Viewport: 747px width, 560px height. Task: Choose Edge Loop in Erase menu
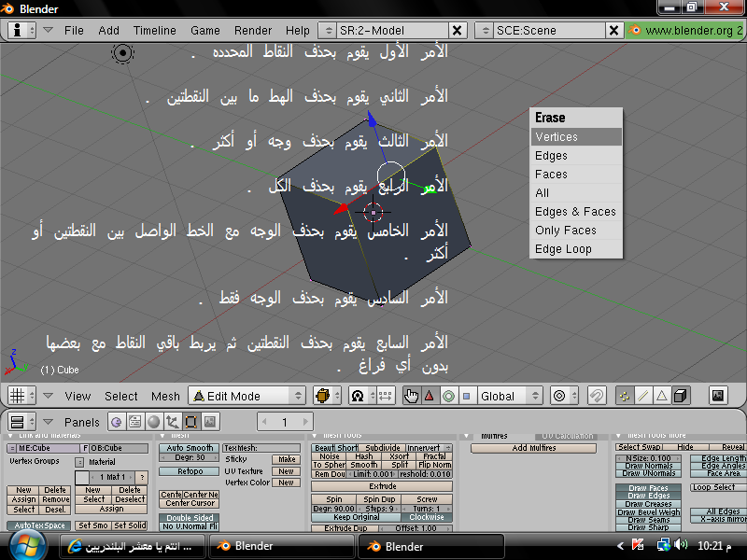pyautogui.click(x=576, y=249)
